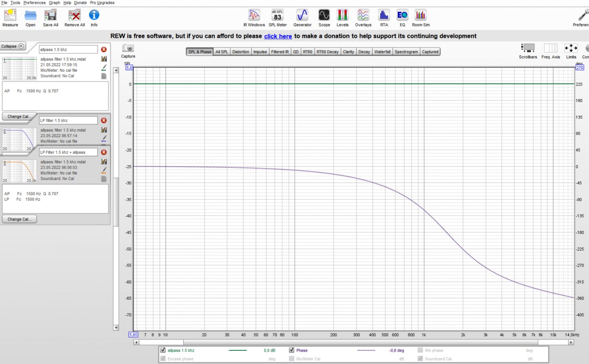Click the allpass 1.5 khz name field
Viewport: 589px width, 364px height.
68,49
